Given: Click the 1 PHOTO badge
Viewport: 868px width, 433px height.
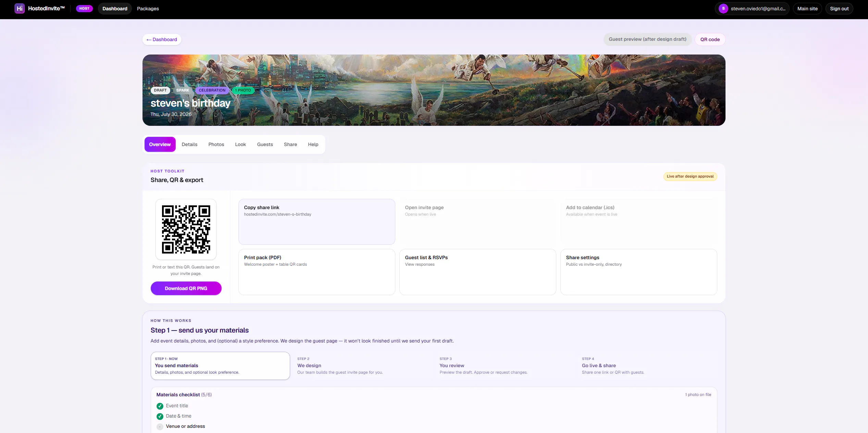Looking at the screenshot, I should 243,91.
